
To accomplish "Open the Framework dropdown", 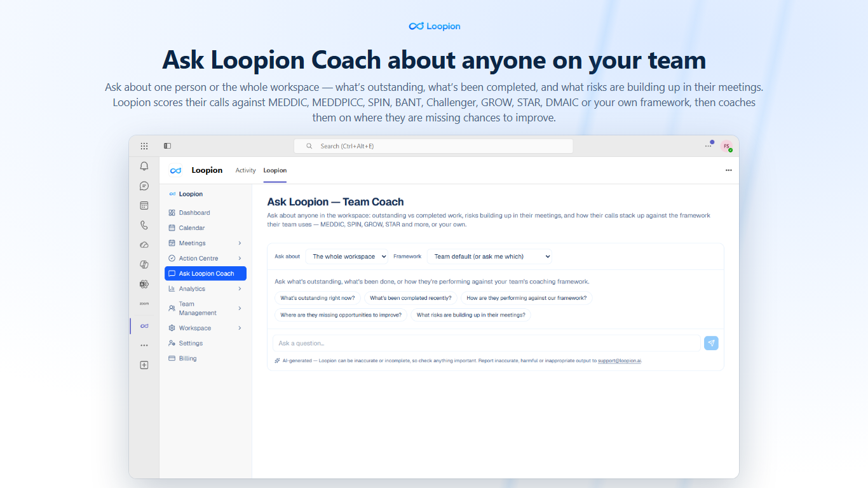I will pos(490,257).
